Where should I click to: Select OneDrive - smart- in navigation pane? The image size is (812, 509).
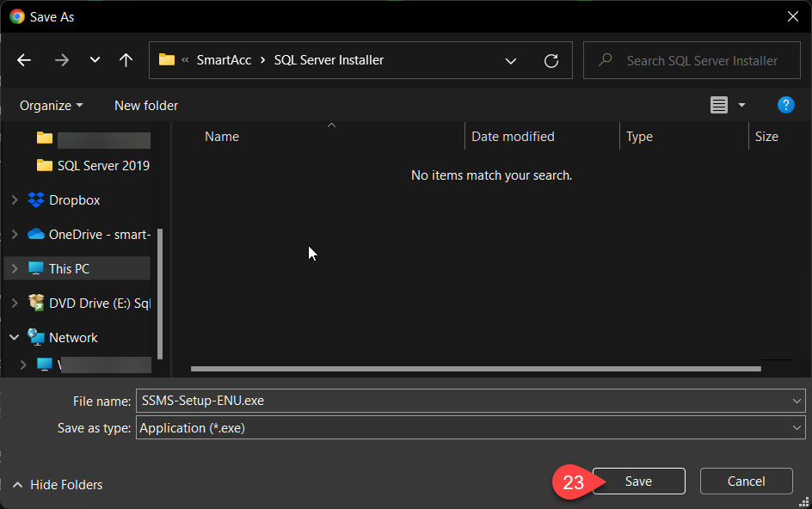(89, 235)
